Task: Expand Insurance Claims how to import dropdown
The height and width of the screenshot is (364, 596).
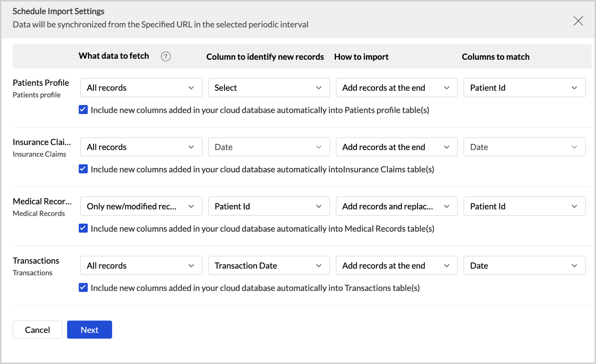Action: 396,147
